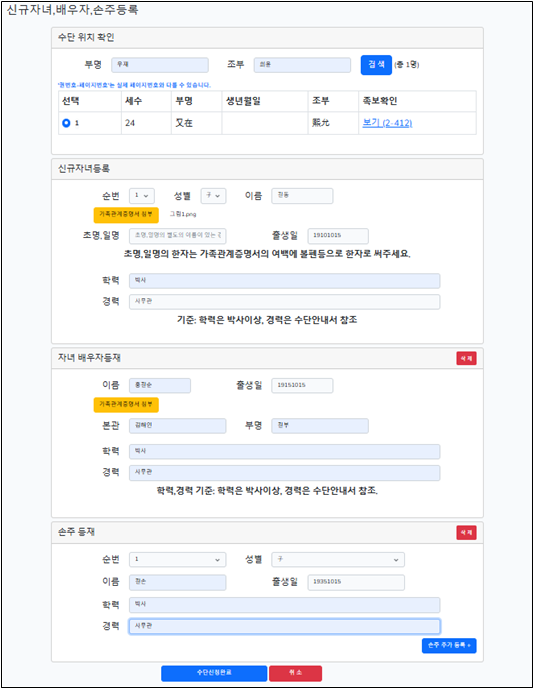Click the spouse 본관 input field
Viewport: 533px width, 688px height.
pos(178,426)
